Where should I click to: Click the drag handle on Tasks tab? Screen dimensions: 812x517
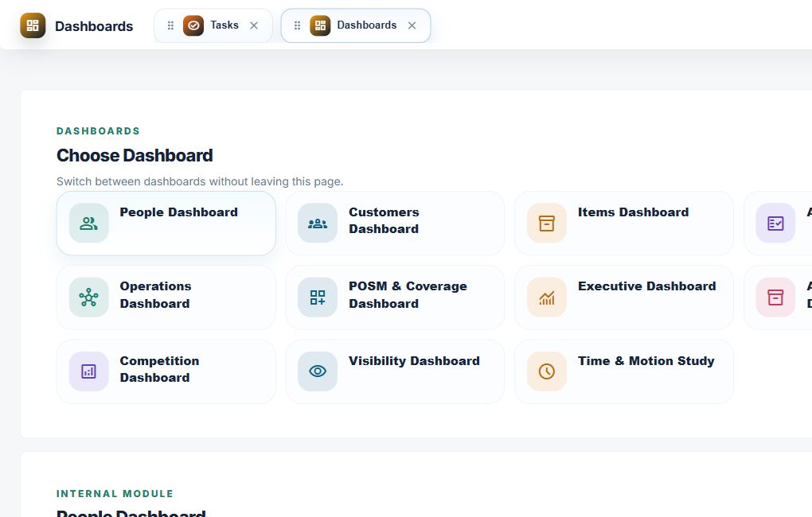point(170,25)
